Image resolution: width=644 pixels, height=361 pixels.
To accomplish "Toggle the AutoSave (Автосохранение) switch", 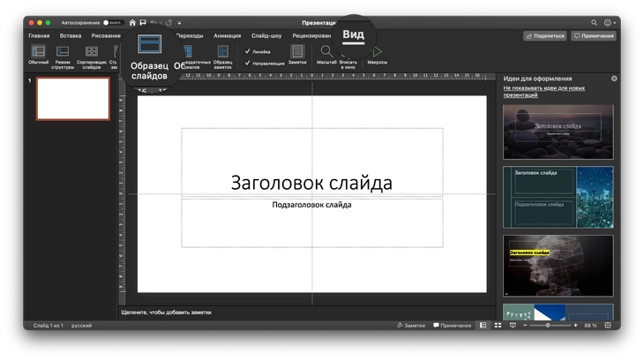I will pyautogui.click(x=113, y=23).
